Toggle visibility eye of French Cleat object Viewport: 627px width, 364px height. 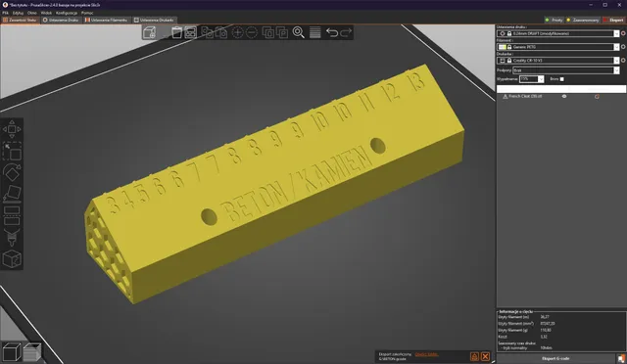point(564,96)
